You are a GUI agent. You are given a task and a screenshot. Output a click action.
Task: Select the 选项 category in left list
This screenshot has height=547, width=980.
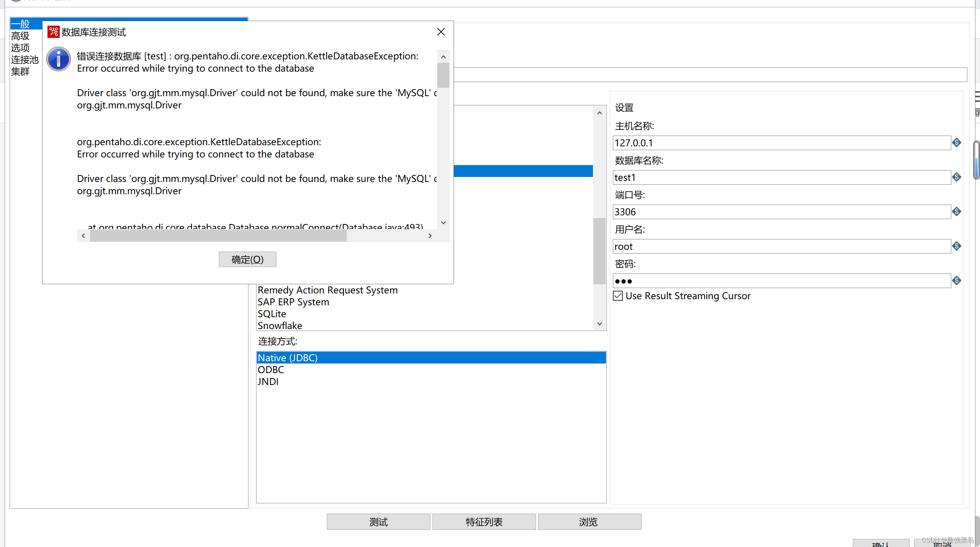(20, 48)
